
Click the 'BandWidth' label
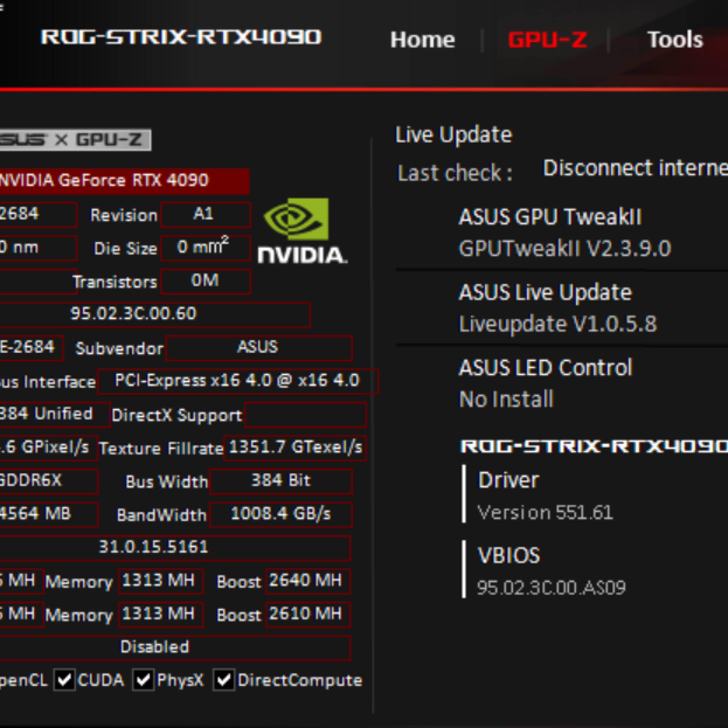[162, 515]
